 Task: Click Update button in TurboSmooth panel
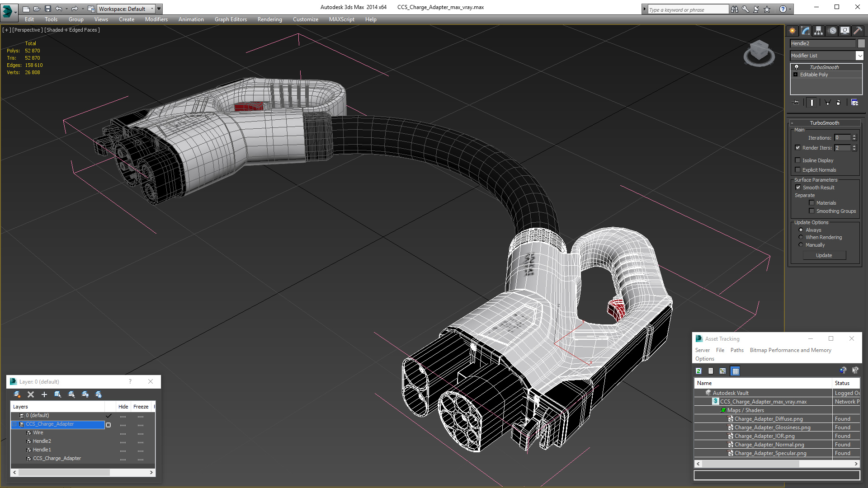click(x=824, y=254)
